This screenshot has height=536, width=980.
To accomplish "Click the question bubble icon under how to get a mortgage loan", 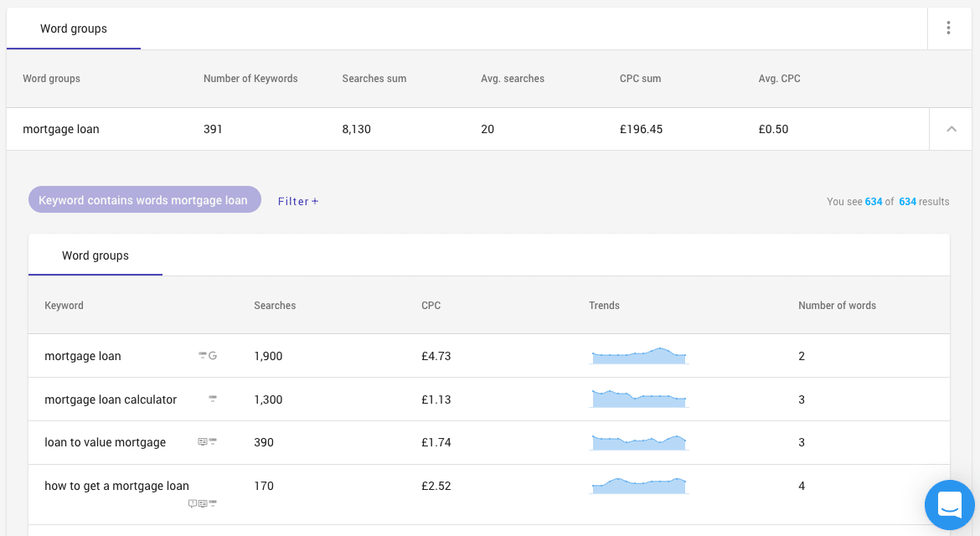I will click(193, 503).
